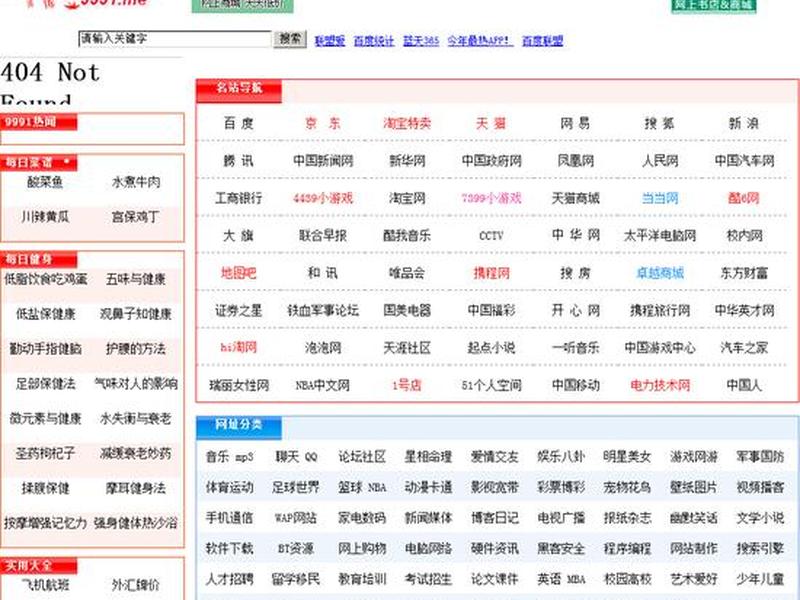The height and width of the screenshot is (600, 800).
Task: Open the NBA中文网 link
Action: pyautogui.click(x=323, y=385)
